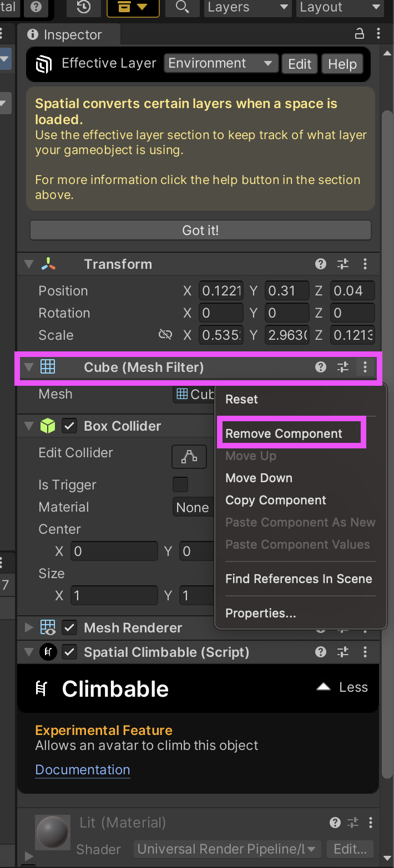394x868 pixels.
Task: Open Transform component help icon
Action: pos(320,264)
